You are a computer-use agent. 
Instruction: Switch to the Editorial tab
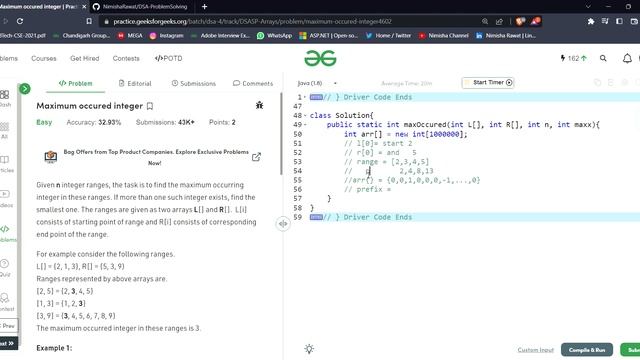135,83
